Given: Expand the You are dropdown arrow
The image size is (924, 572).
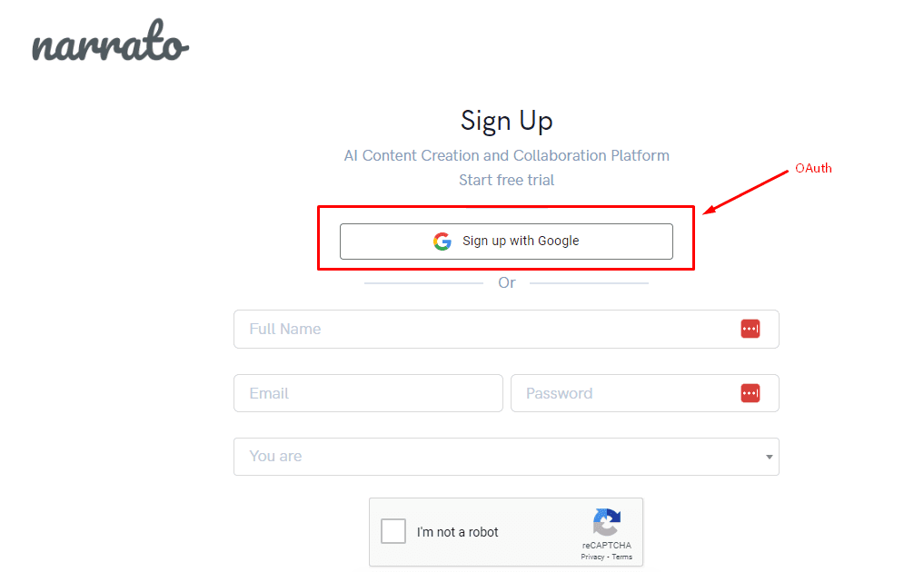Looking at the screenshot, I should pyautogui.click(x=769, y=457).
